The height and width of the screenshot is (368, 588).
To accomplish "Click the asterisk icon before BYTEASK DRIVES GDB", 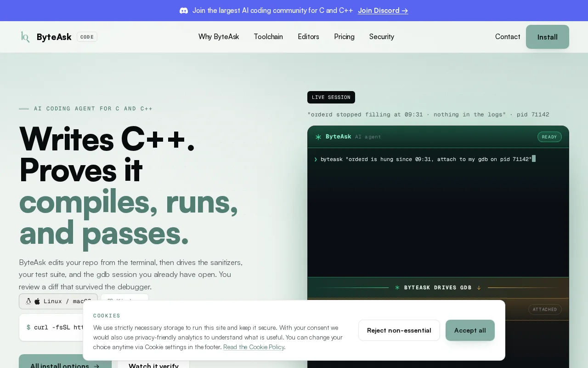I will [x=397, y=287].
